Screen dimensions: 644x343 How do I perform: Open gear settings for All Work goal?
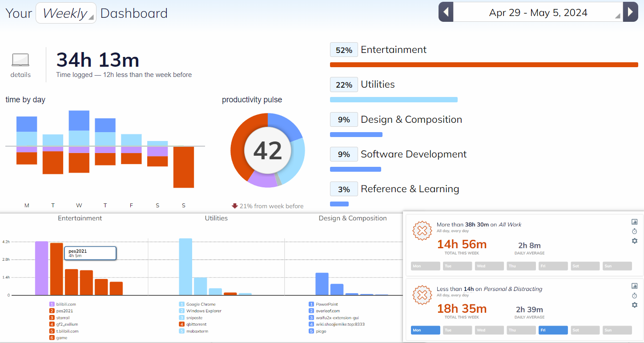(634, 241)
